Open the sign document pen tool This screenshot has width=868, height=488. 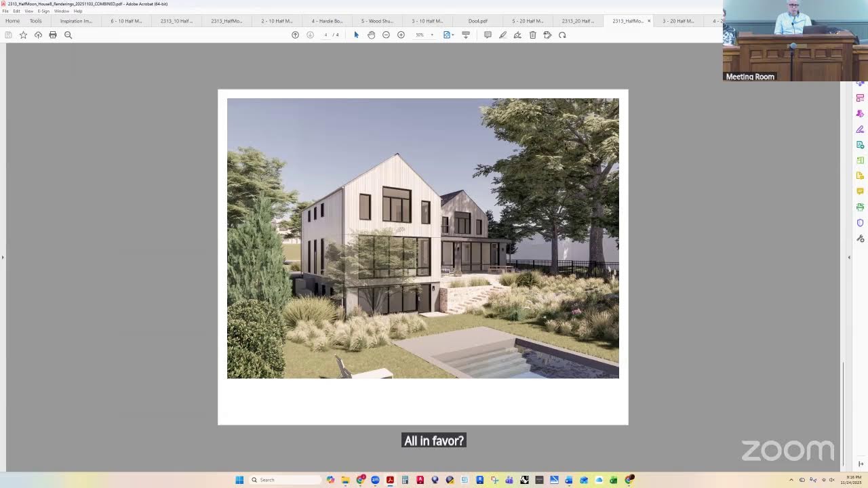(517, 35)
